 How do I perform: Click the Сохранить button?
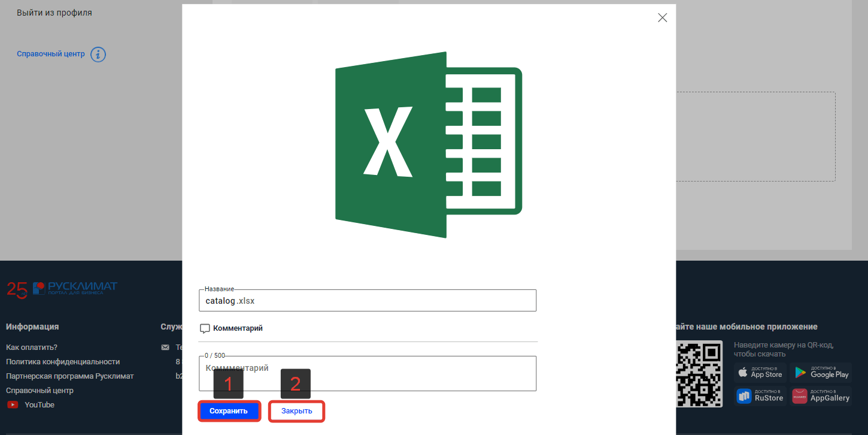coord(229,411)
